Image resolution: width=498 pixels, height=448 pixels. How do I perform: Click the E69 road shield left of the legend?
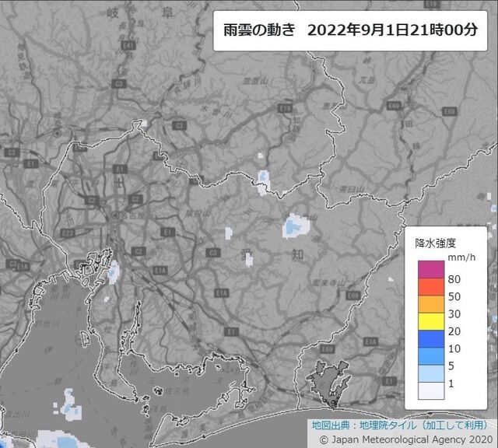pos(352,296)
